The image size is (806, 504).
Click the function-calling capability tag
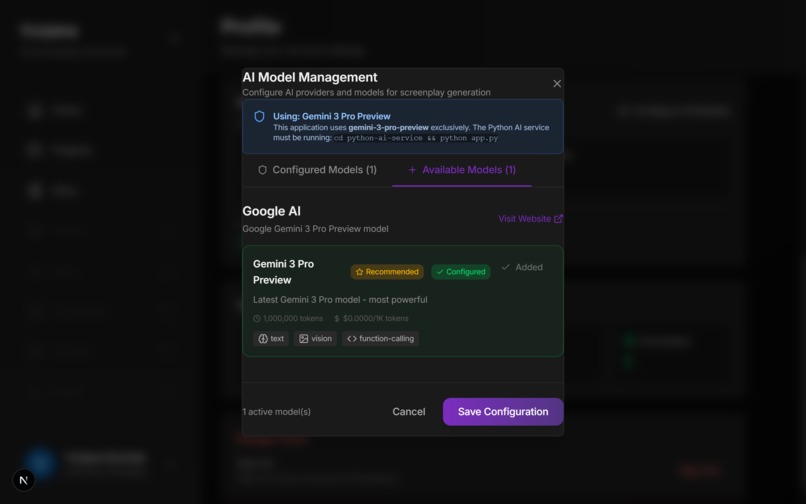click(380, 338)
